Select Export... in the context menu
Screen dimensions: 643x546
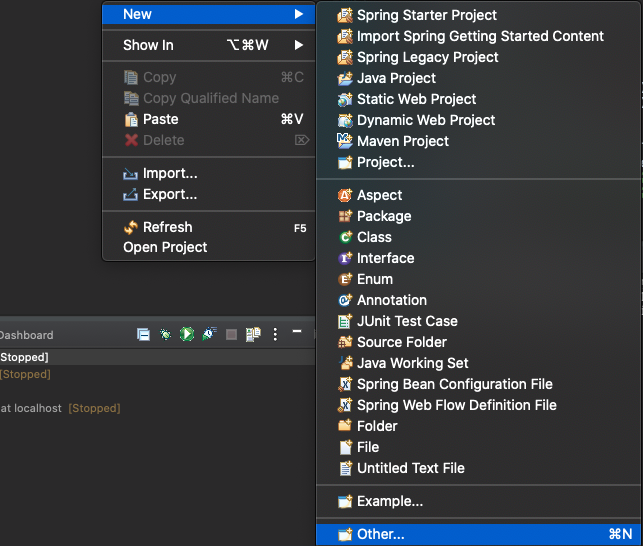(208, 194)
